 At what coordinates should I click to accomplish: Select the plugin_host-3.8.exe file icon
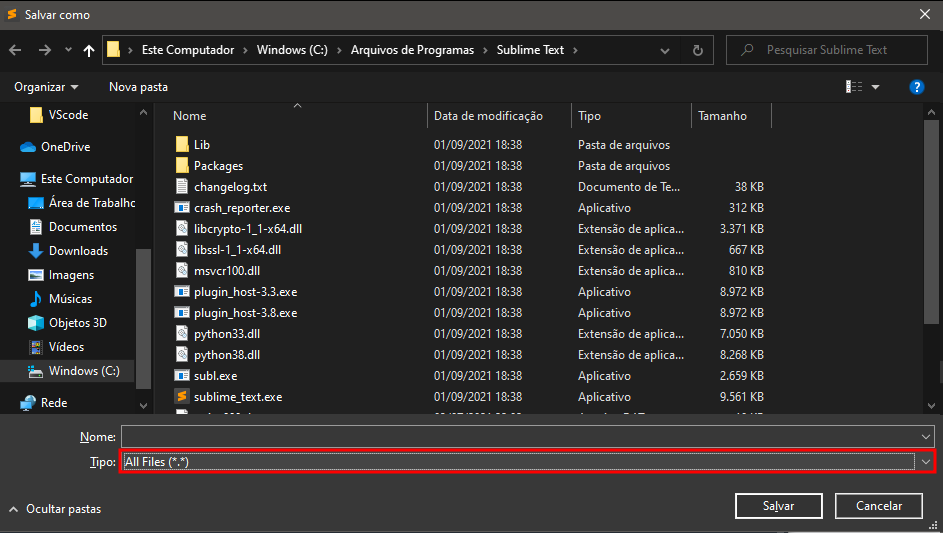[x=182, y=313]
